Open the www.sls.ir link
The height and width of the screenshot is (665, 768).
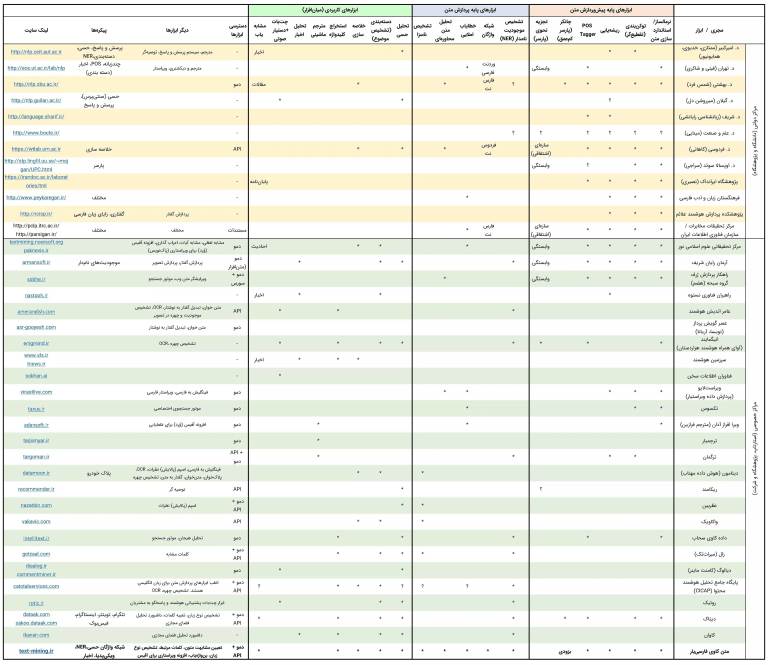36,356
